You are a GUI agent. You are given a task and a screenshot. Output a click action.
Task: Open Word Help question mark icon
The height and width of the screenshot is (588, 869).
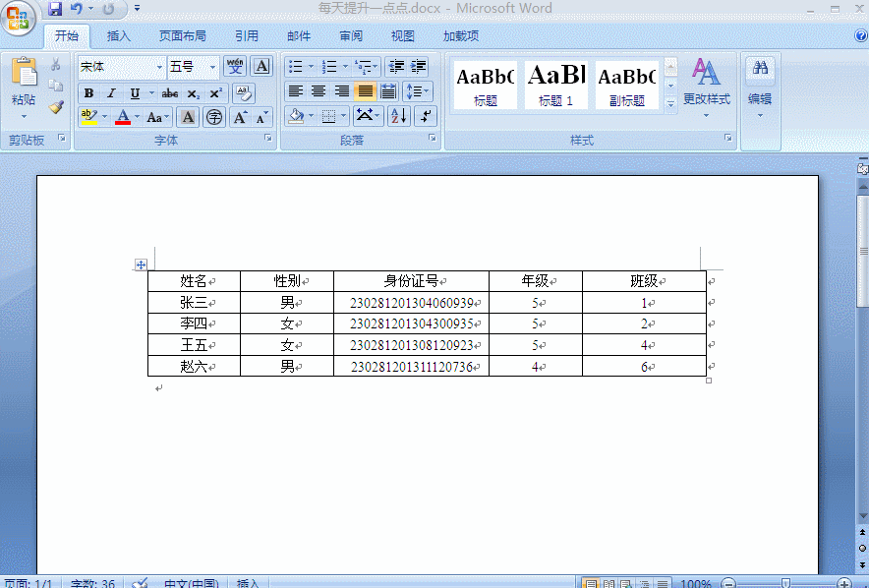[861, 36]
